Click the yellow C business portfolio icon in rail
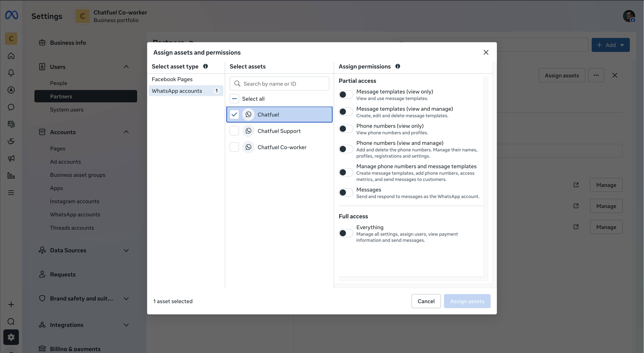 pos(11,39)
